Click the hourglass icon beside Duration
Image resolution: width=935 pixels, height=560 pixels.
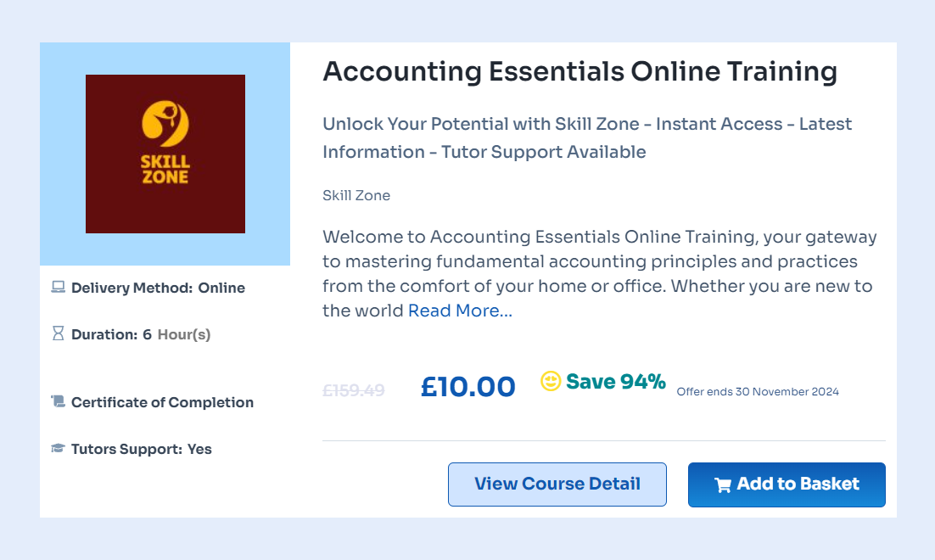(58, 334)
